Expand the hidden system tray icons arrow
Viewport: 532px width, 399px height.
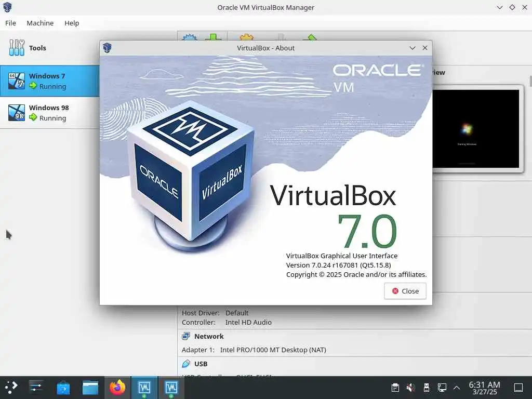457,388
